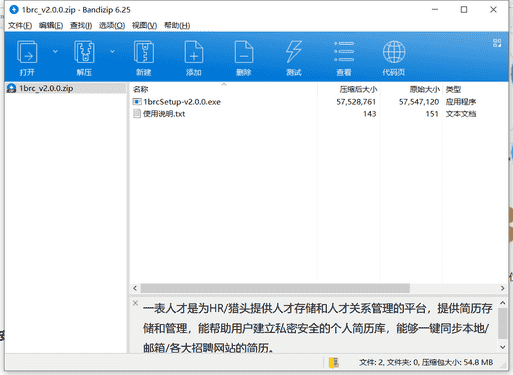Click the yellow archive icon in status bar
The height and width of the screenshot is (375, 513).
(334, 362)
